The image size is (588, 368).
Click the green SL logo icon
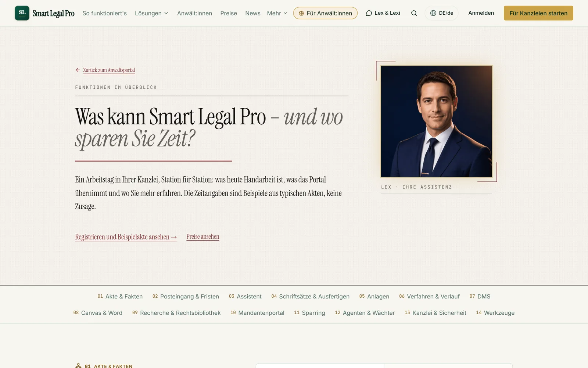(22, 13)
